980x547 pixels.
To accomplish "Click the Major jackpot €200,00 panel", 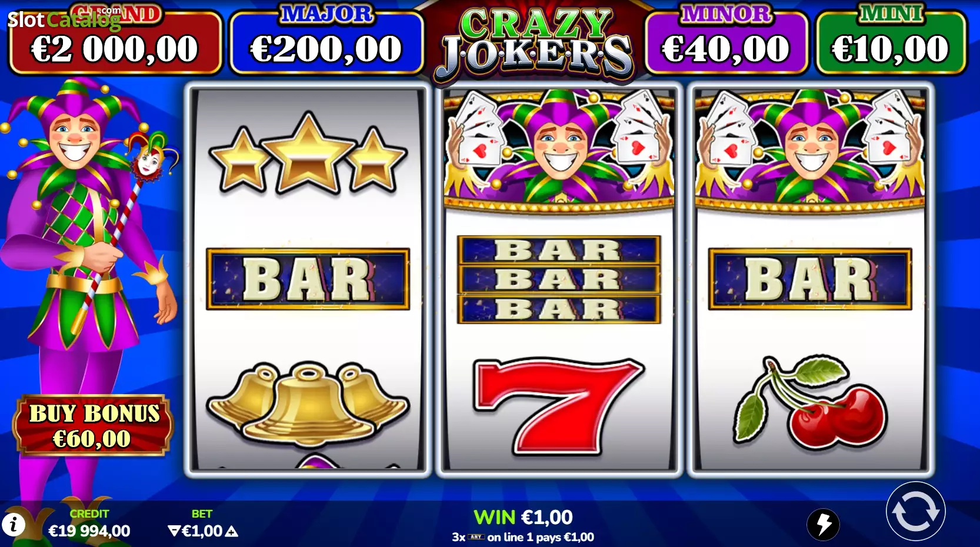I will click(x=326, y=41).
